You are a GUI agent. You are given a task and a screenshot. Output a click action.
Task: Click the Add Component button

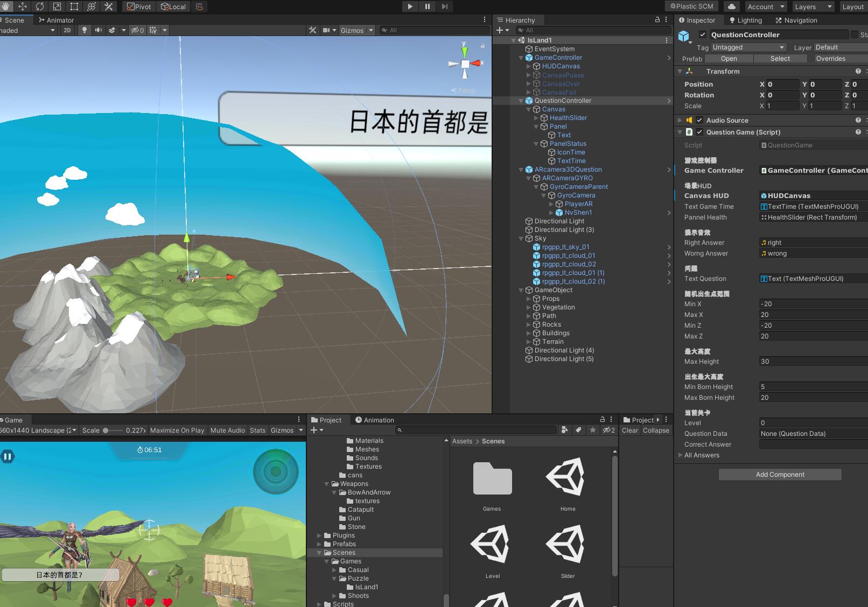point(780,475)
